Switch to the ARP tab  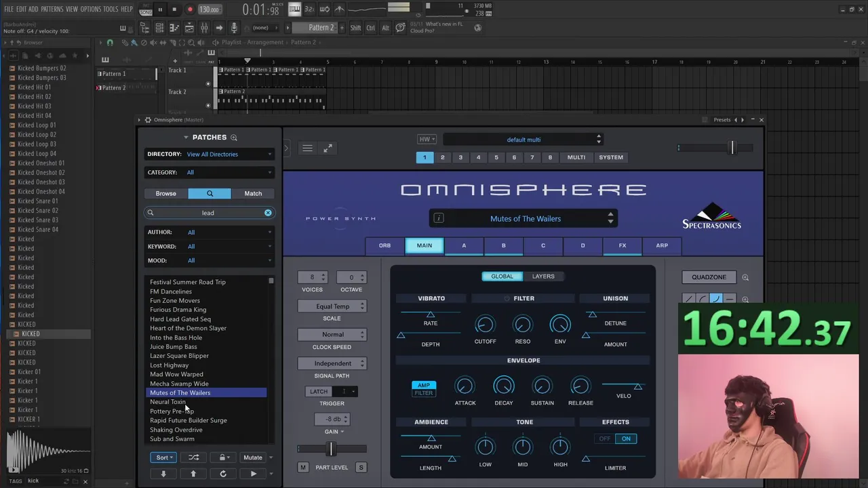point(662,245)
